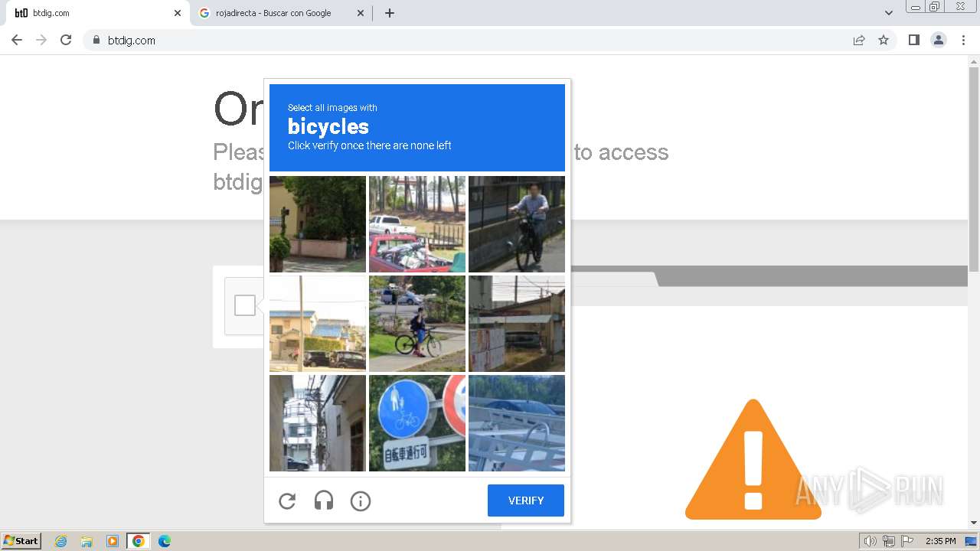This screenshot has height=551, width=980.
Task: Open Windows Media Player from taskbar
Action: coord(113,541)
